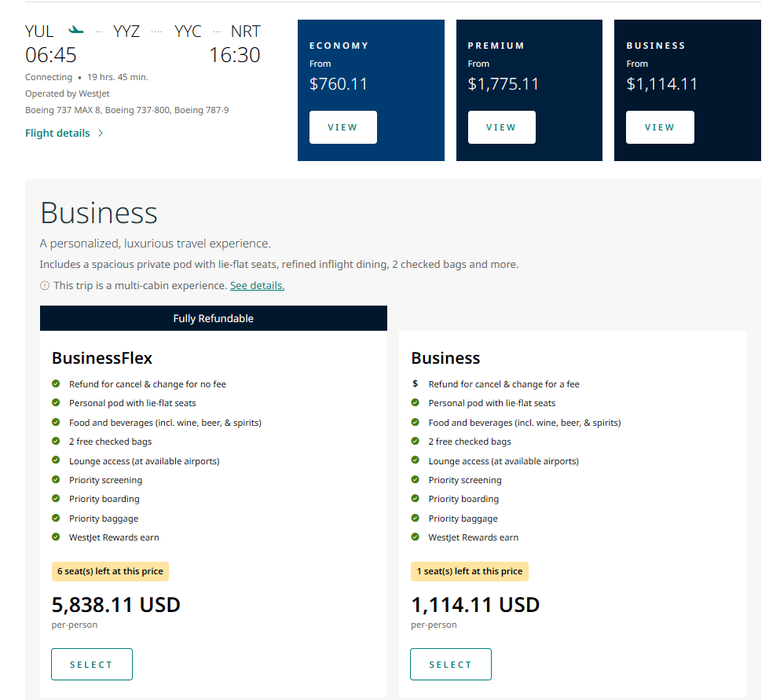
Task: Select the Business fare for 1,114.11 USD
Action: tap(450, 665)
